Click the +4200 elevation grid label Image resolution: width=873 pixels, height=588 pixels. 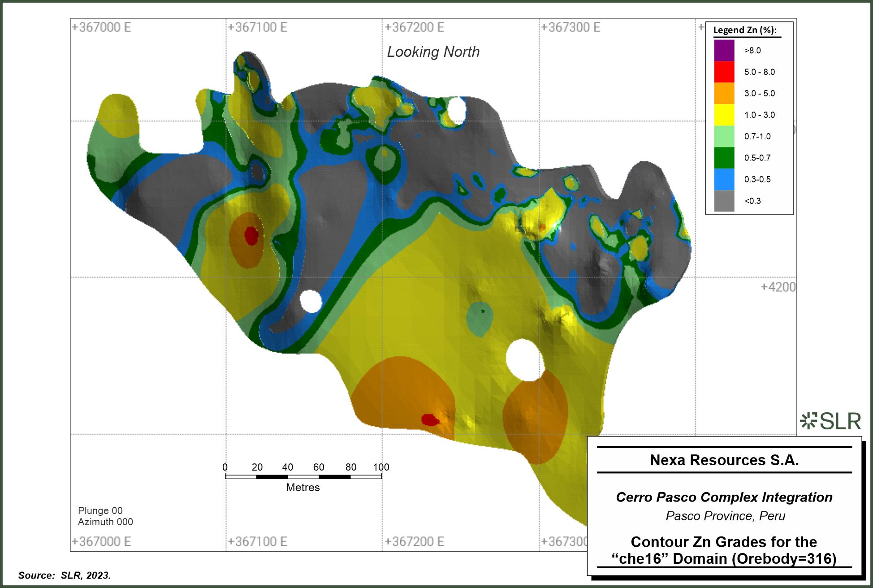click(778, 287)
